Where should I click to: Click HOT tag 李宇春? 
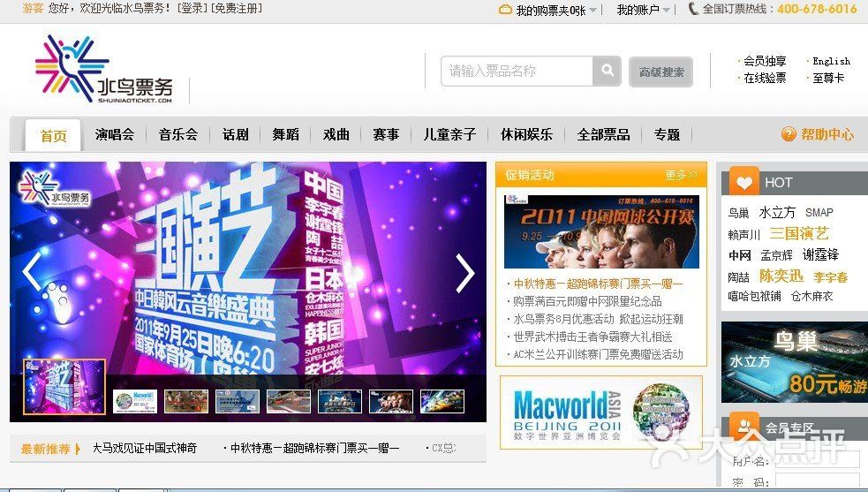(x=830, y=277)
